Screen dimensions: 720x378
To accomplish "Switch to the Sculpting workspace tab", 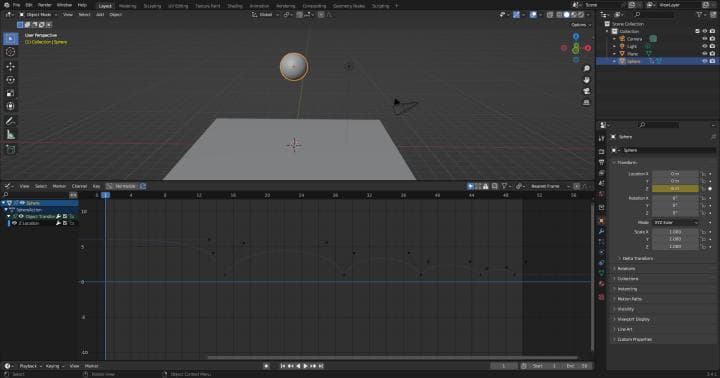I will point(152,6).
